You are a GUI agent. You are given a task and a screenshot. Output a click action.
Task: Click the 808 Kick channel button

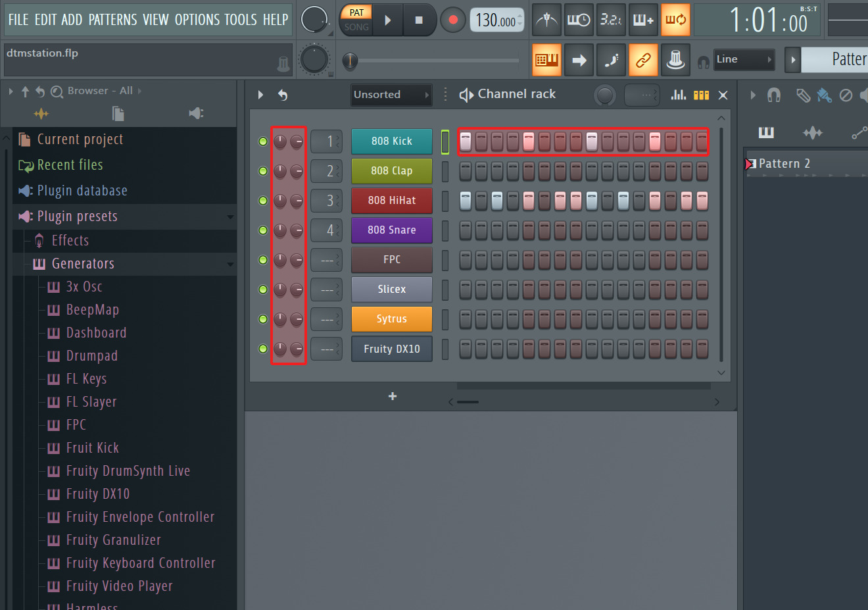[x=392, y=141]
